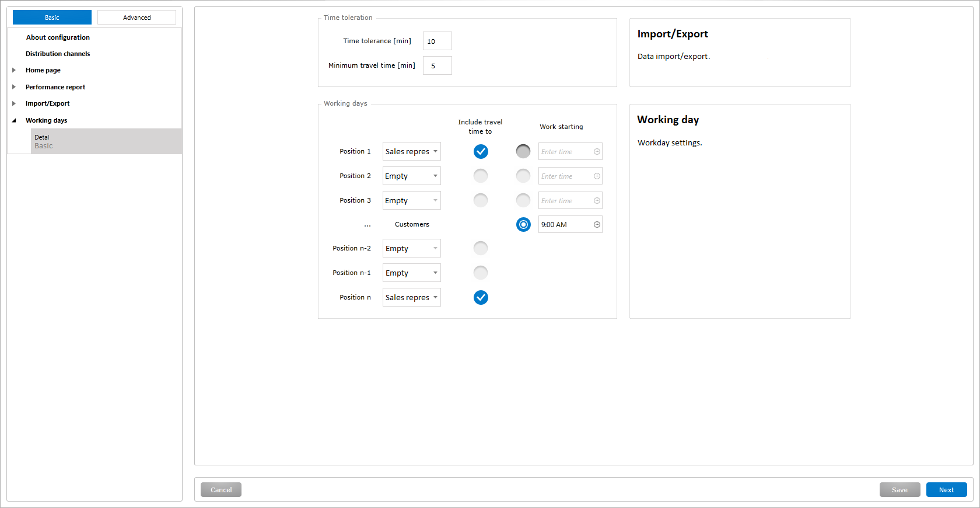Click clock icon in Position 2 time field
The width and height of the screenshot is (980, 508).
click(x=597, y=176)
